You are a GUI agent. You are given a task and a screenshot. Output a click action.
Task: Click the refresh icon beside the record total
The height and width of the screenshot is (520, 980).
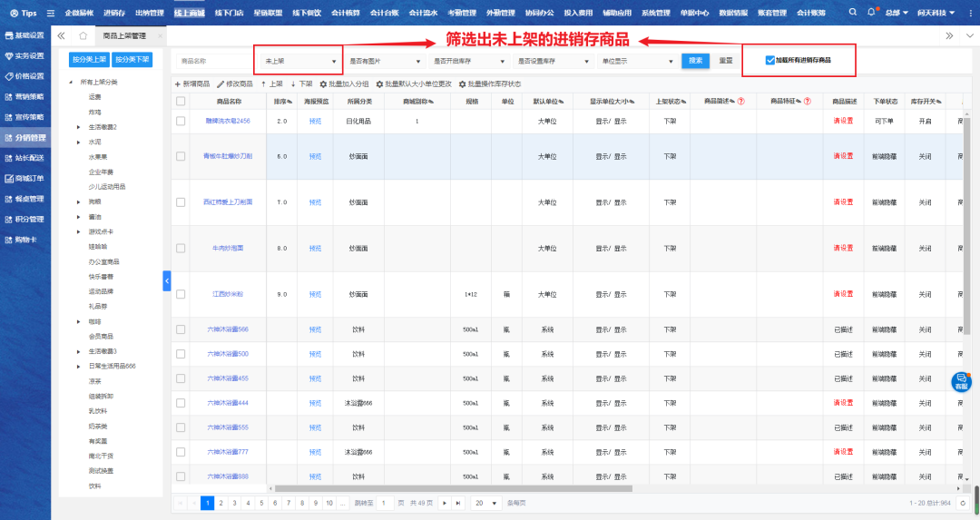[x=962, y=502]
